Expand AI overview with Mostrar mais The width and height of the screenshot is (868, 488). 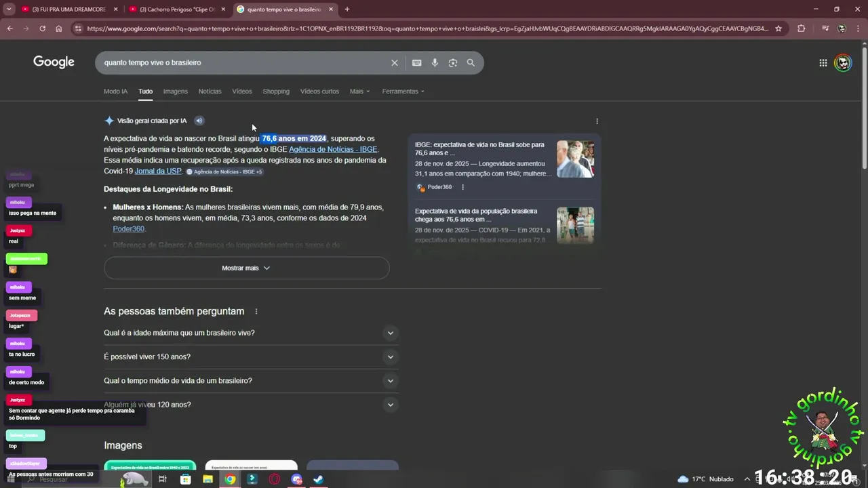(x=247, y=268)
